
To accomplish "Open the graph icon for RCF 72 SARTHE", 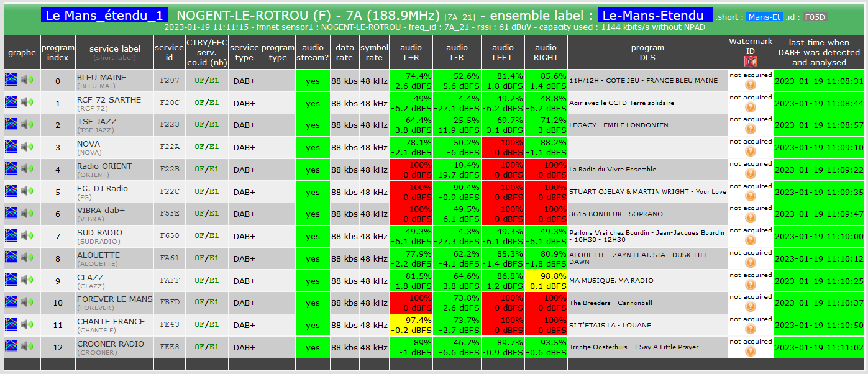I will (11, 103).
